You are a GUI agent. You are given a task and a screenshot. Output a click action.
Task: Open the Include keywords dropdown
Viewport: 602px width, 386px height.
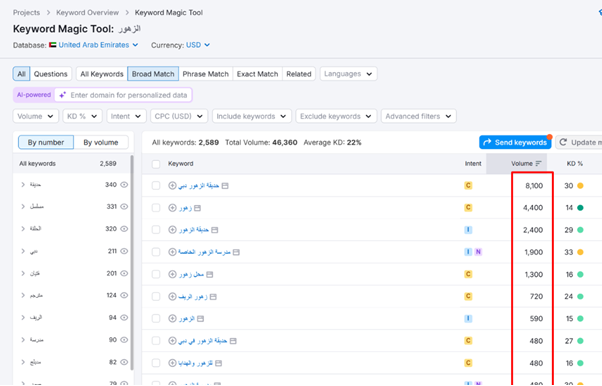pyautogui.click(x=251, y=116)
